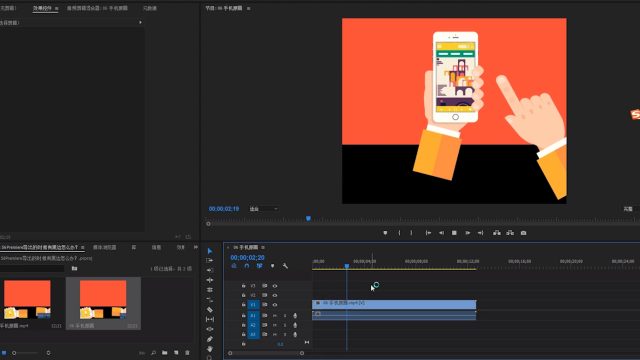This screenshot has width=640, height=360.
Task: Stop playback in Program monitor
Action: (454, 233)
